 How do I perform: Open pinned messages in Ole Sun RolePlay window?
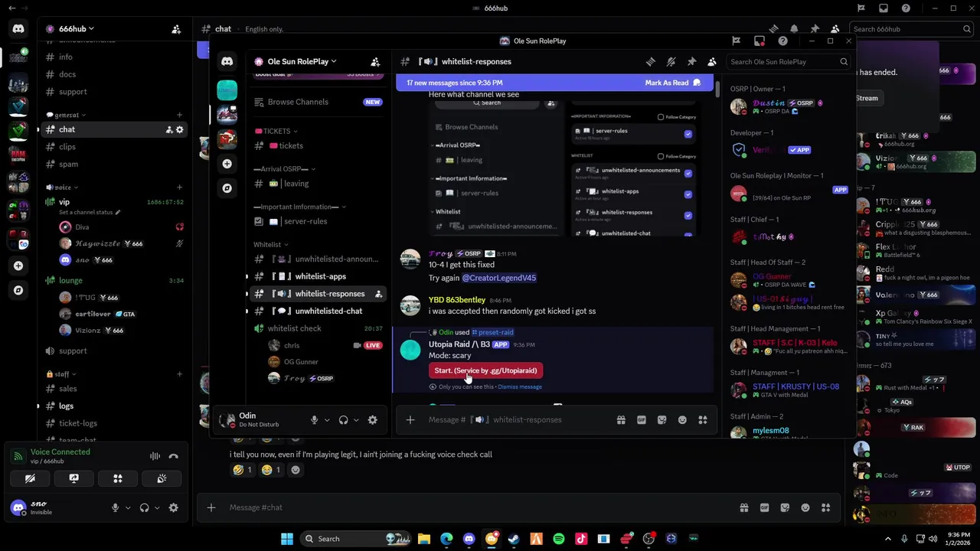click(691, 61)
